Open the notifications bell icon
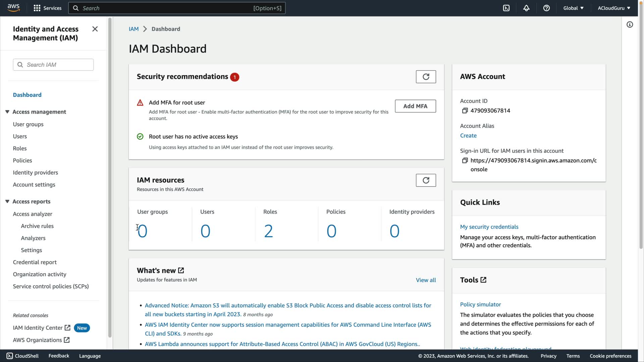 point(526,8)
